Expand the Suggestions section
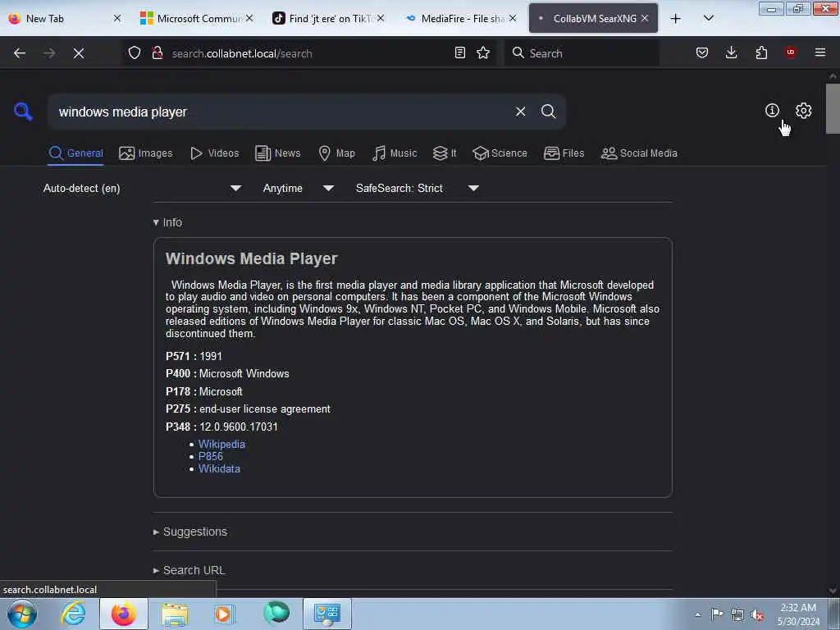This screenshot has height=630, width=840. tap(190, 532)
